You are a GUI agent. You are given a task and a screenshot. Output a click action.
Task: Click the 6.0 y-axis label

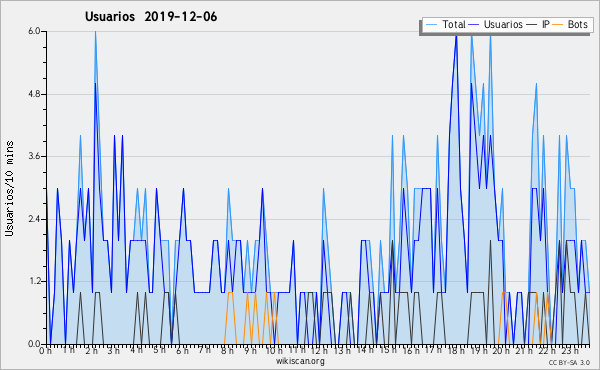coord(34,31)
